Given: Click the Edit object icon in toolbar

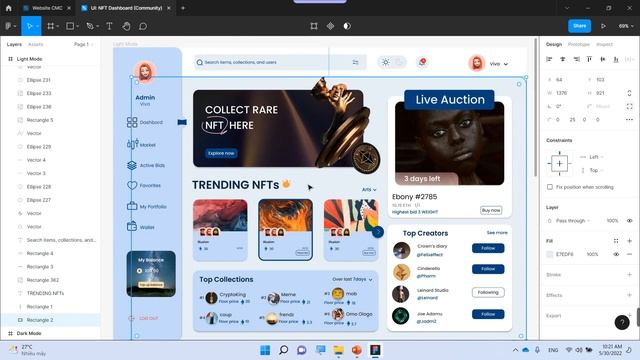Looking at the screenshot, I should pyautogui.click(x=314, y=26).
